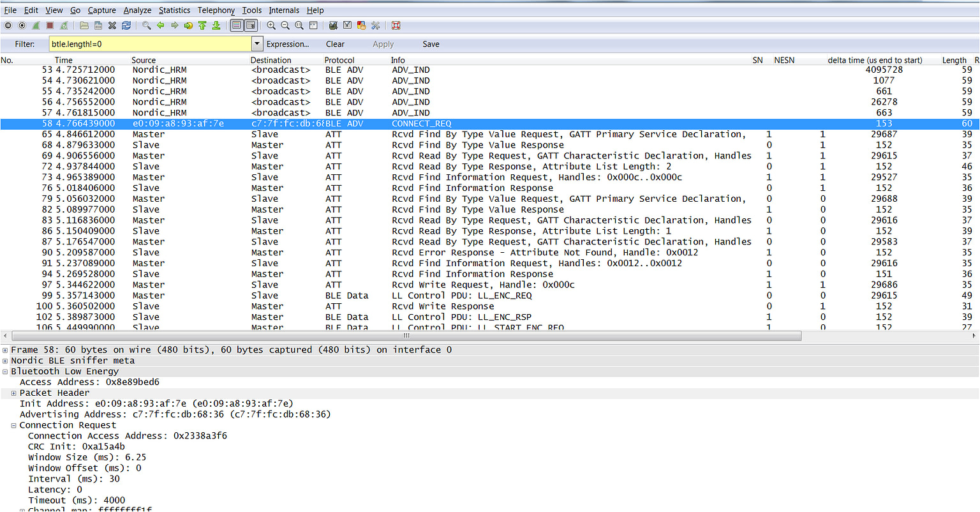Toggle Colorize Packet List
The height and width of the screenshot is (512, 980).
pos(237,25)
